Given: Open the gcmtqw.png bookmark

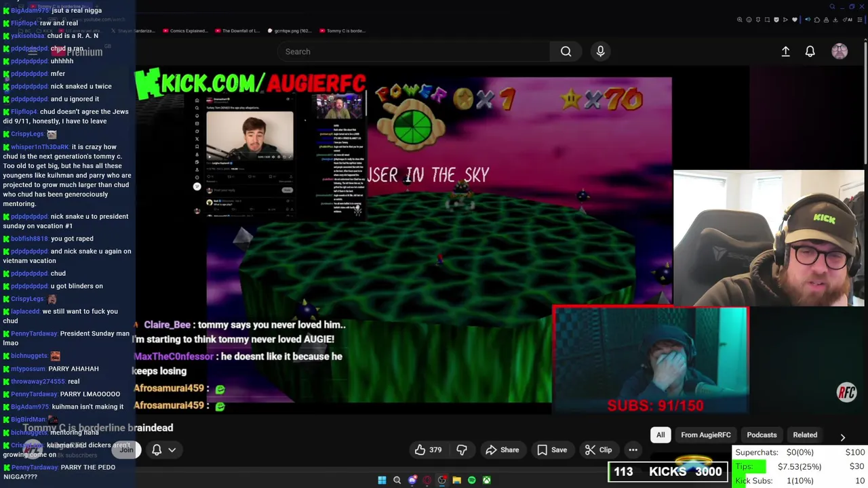Looking at the screenshot, I should tap(290, 31).
